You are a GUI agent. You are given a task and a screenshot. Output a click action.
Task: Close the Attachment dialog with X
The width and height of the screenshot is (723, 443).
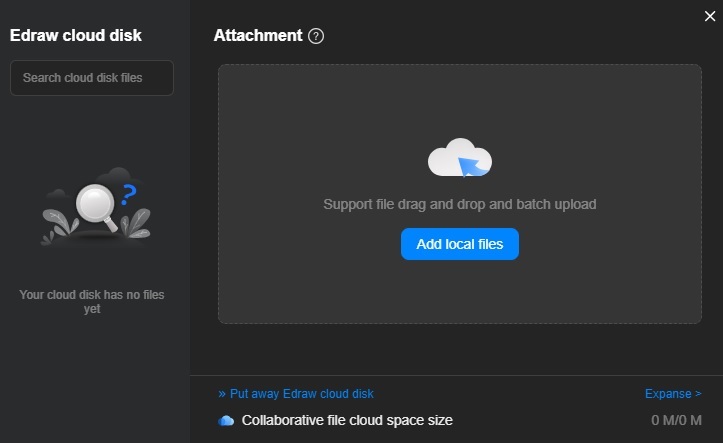pos(710,16)
